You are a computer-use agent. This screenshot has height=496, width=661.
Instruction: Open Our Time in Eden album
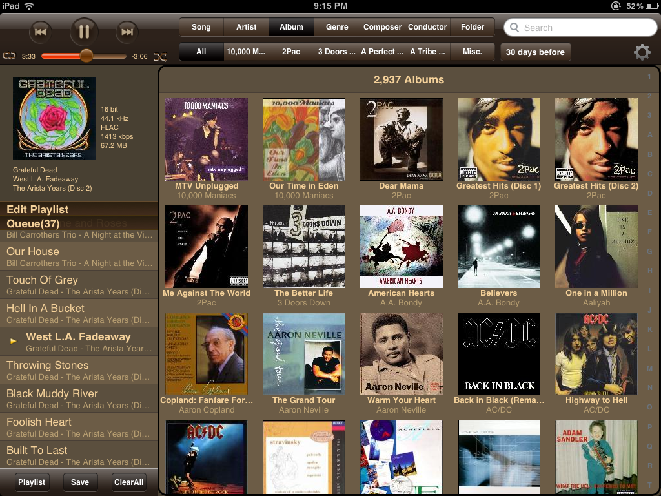tap(304, 139)
